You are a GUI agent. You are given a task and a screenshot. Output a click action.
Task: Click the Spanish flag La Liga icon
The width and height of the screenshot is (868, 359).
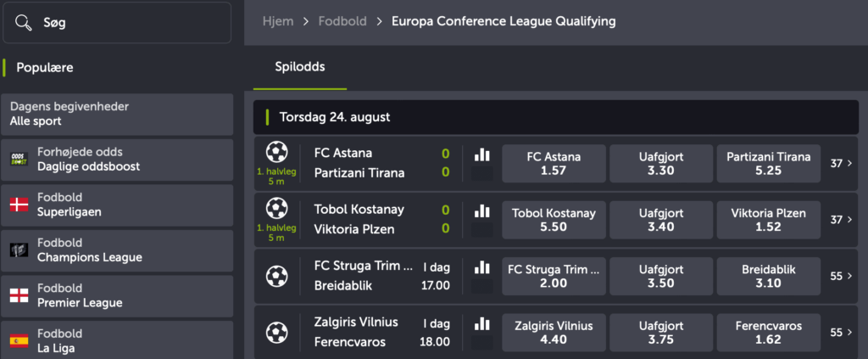[19, 341]
